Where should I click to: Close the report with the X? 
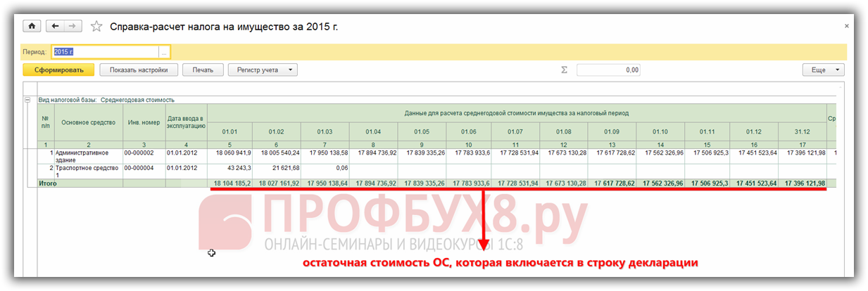click(845, 25)
